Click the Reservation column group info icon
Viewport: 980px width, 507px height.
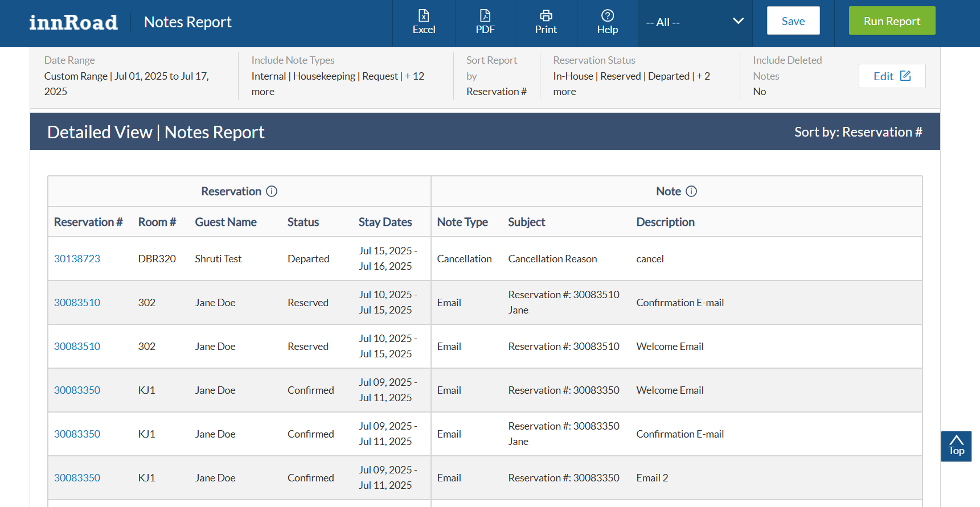click(272, 191)
